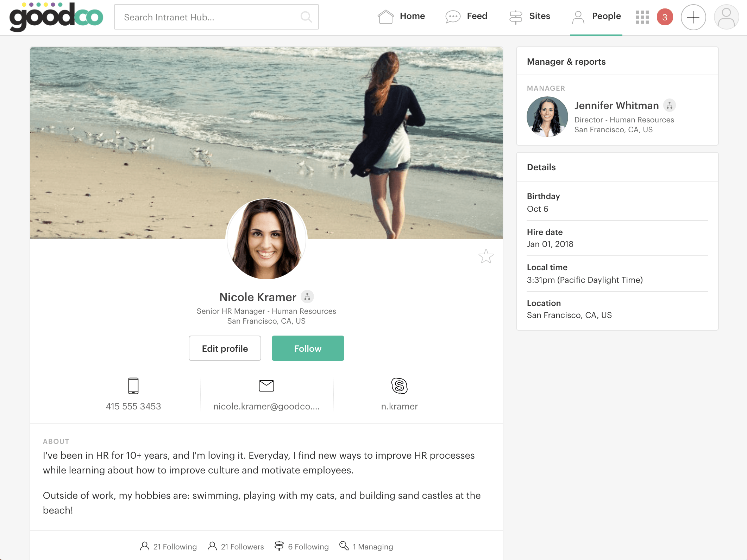This screenshot has width=747, height=560.
Task: Select the People tab in navigation
Action: tap(596, 16)
